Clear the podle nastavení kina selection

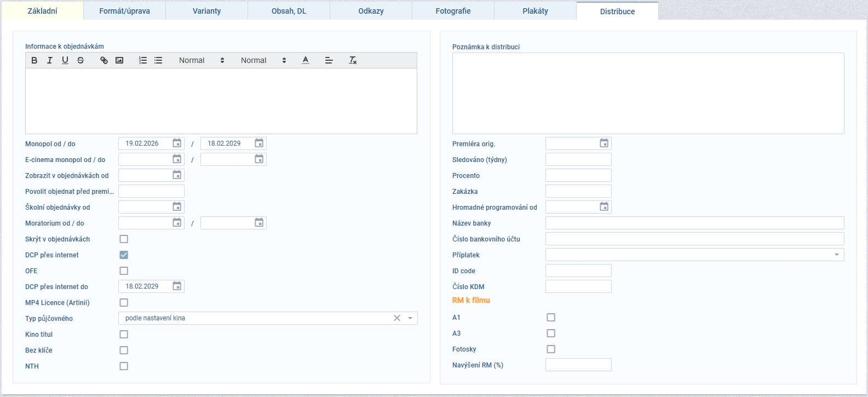pos(397,318)
